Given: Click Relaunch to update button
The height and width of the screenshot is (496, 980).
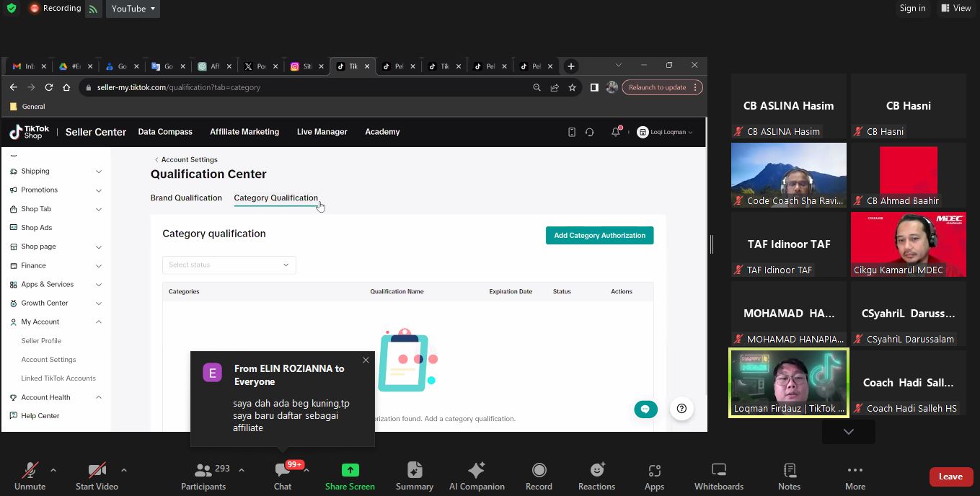Looking at the screenshot, I should click(x=662, y=87).
